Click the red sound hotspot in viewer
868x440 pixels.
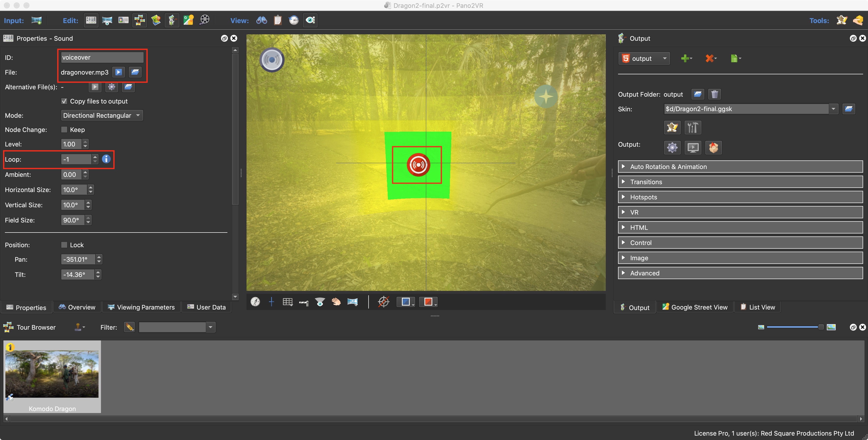[418, 165]
